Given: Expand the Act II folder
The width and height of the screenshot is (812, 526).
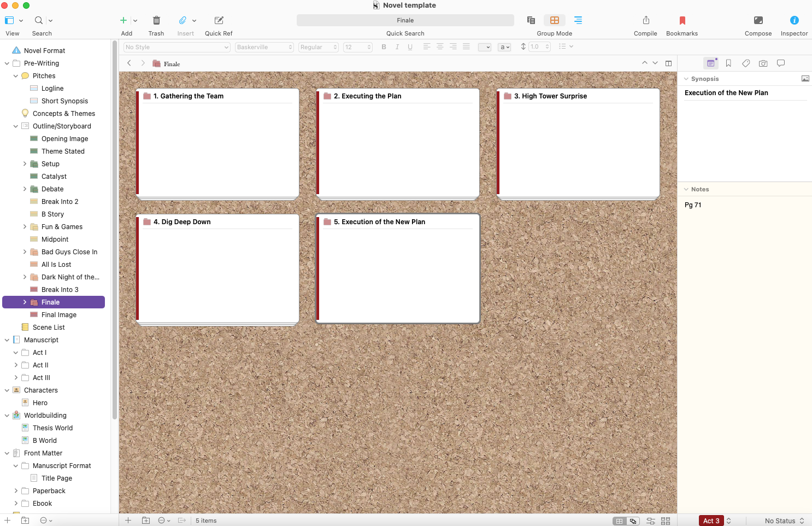Looking at the screenshot, I should pyautogui.click(x=16, y=365).
